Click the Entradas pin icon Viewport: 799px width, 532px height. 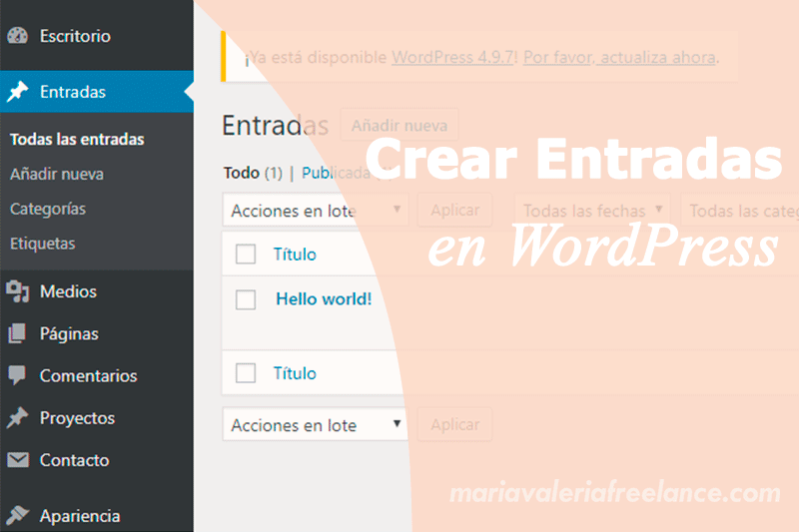tap(18, 92)
